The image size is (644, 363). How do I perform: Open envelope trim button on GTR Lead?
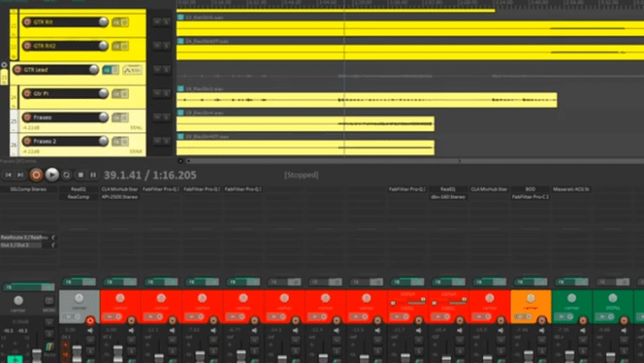point(132,70)
